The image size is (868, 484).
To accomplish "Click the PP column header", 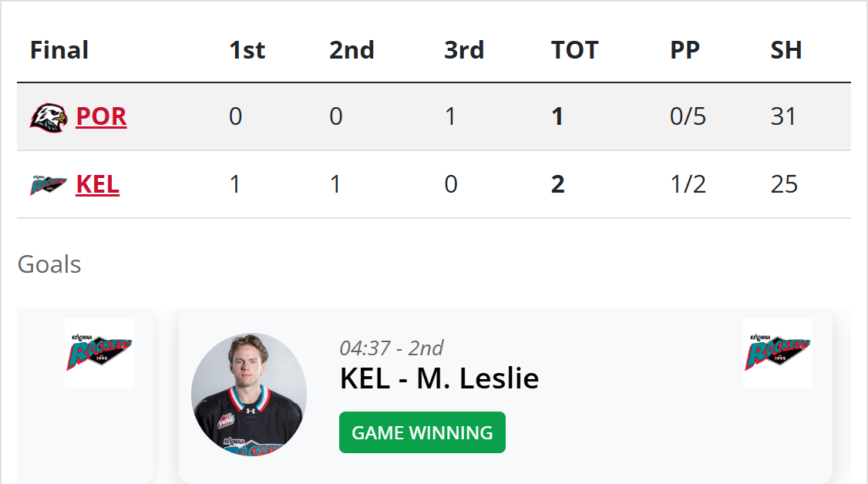I will [x=685, y=50].
